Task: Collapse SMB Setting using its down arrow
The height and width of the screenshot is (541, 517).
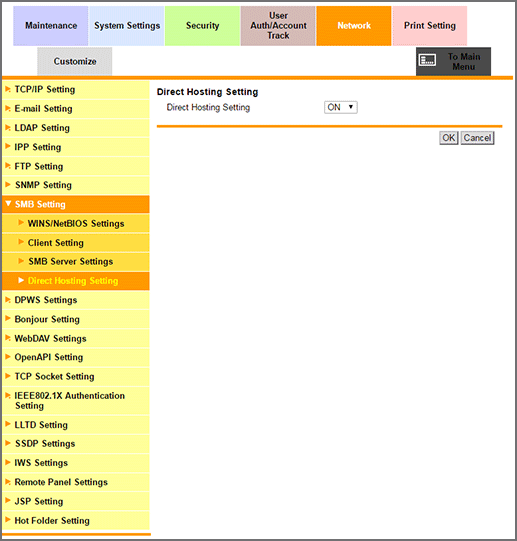Action: pyautogui.click(x=8, y=204)
